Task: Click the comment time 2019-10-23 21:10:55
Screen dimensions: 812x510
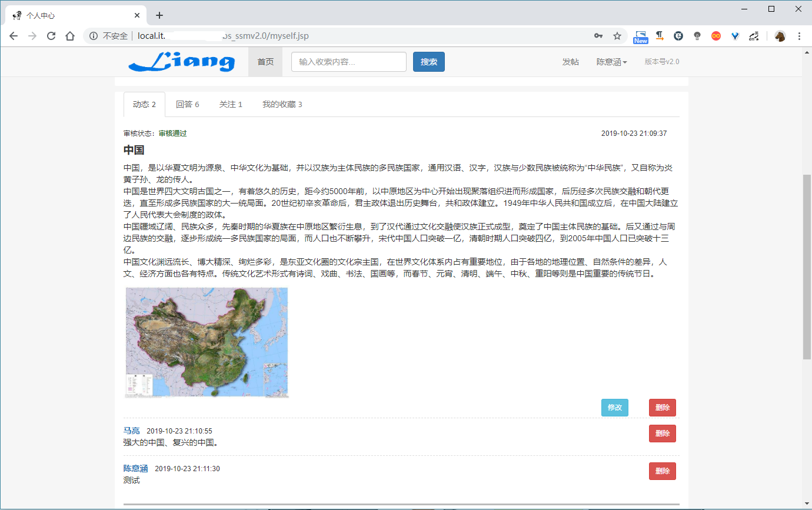Action: tap(179, 431)
